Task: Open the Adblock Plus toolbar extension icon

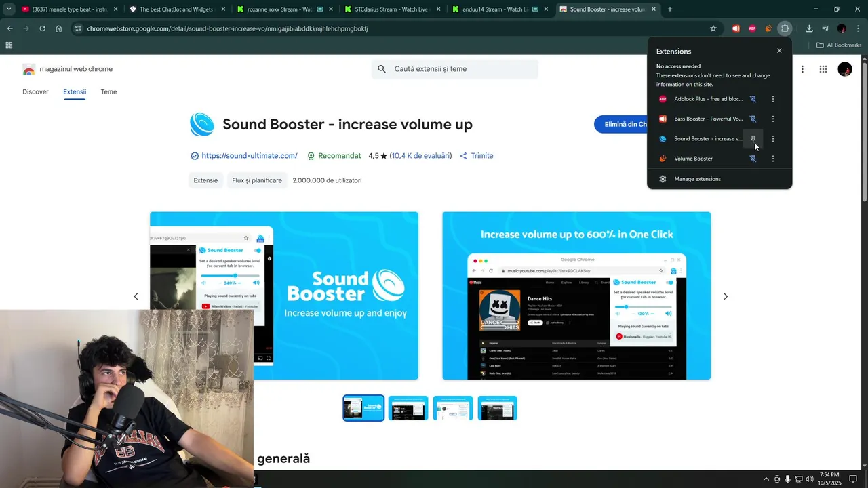Action: tap(752, 28)
